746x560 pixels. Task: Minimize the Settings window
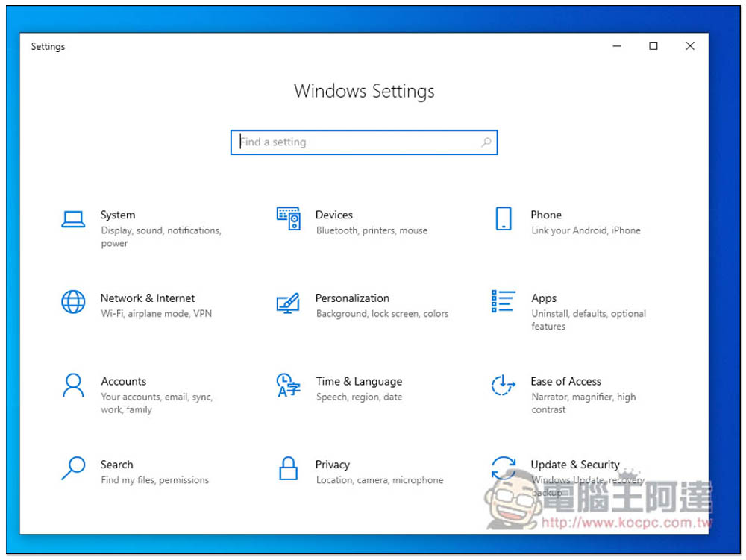pos(617,46)
